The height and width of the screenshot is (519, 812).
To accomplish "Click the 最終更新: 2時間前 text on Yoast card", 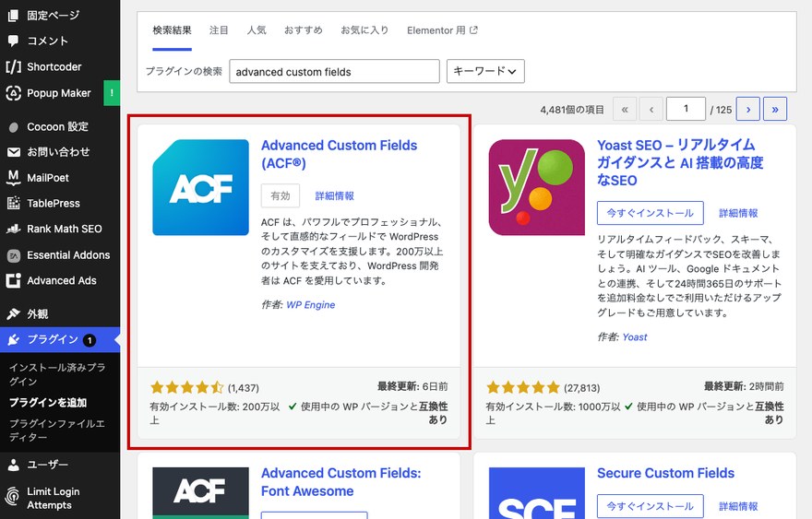I will [744, 386].
